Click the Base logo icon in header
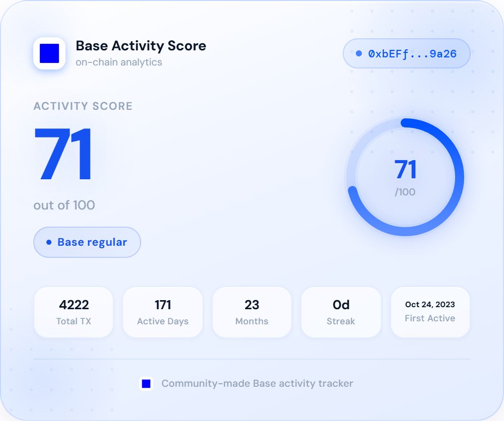This screenshot has height=421, width=504. (x=49, y=53)
